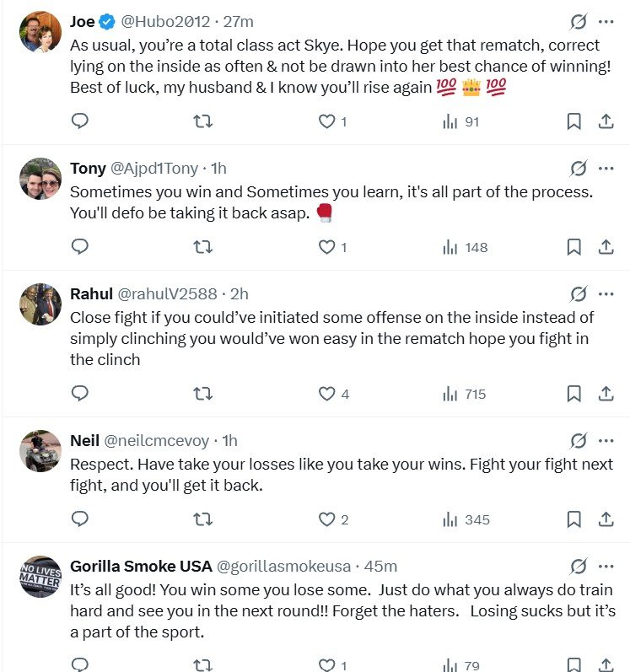
Task: Reply to Joe's tweet
Action: click(x=80, y=121)
